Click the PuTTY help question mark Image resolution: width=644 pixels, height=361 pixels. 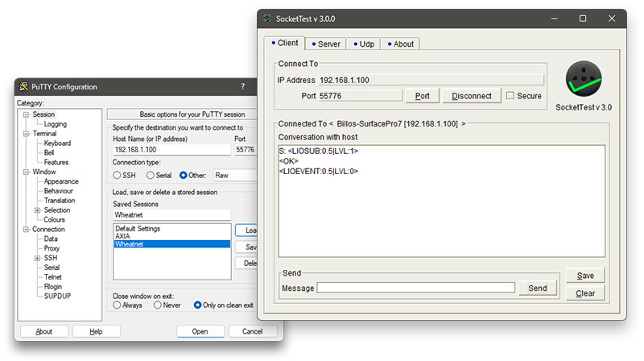(243, 86)
